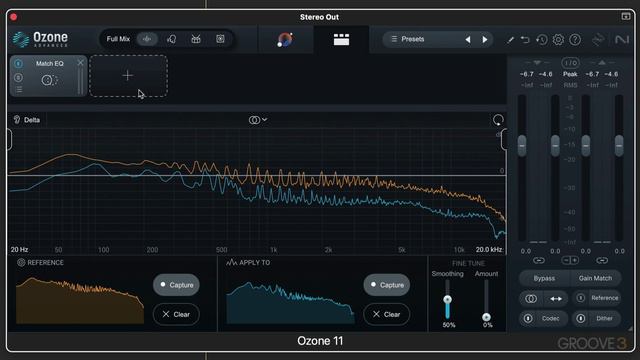
Task: Click the Undo arrow icon
Action: (x=525, y=40)
